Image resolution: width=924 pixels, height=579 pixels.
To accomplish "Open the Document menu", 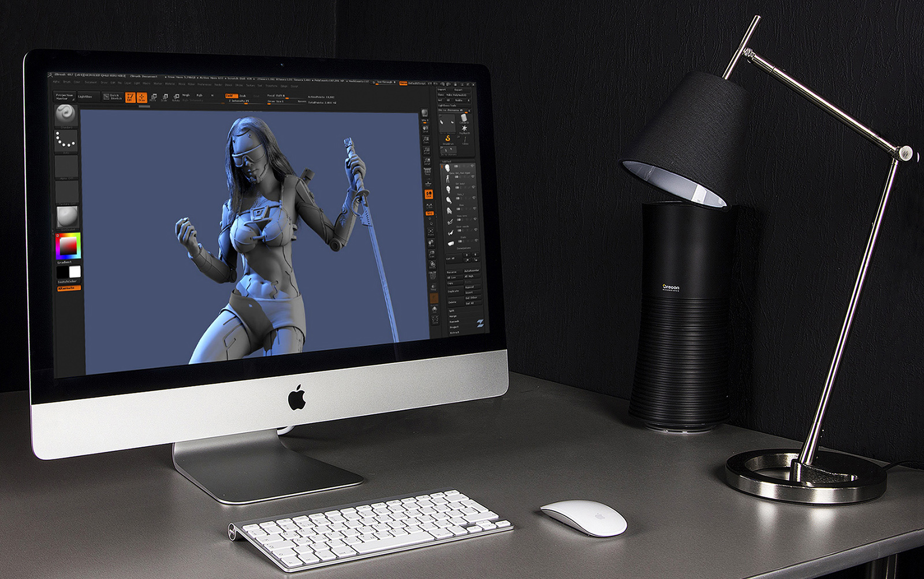I will pyautogui.click(x=91, y=83).
